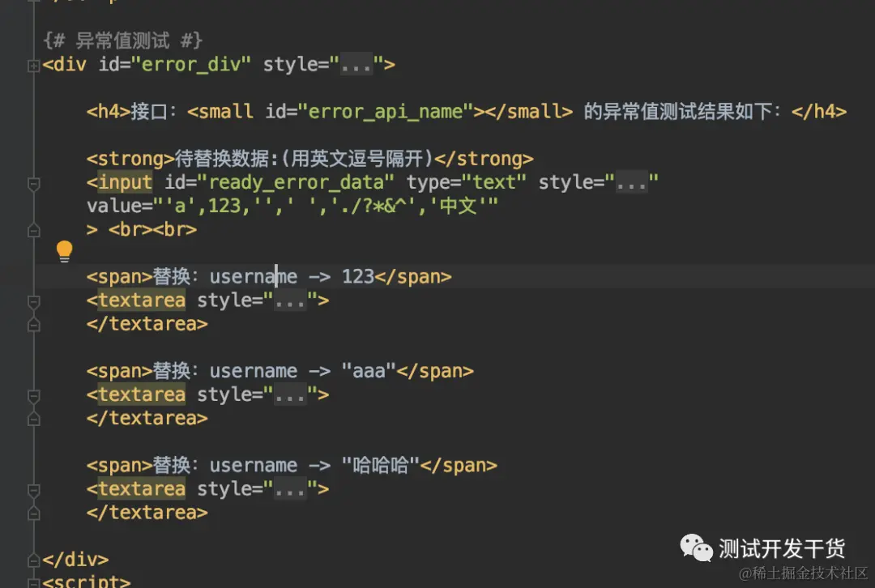Expand folded style of textarea below "哈哈哈" span

290,489
